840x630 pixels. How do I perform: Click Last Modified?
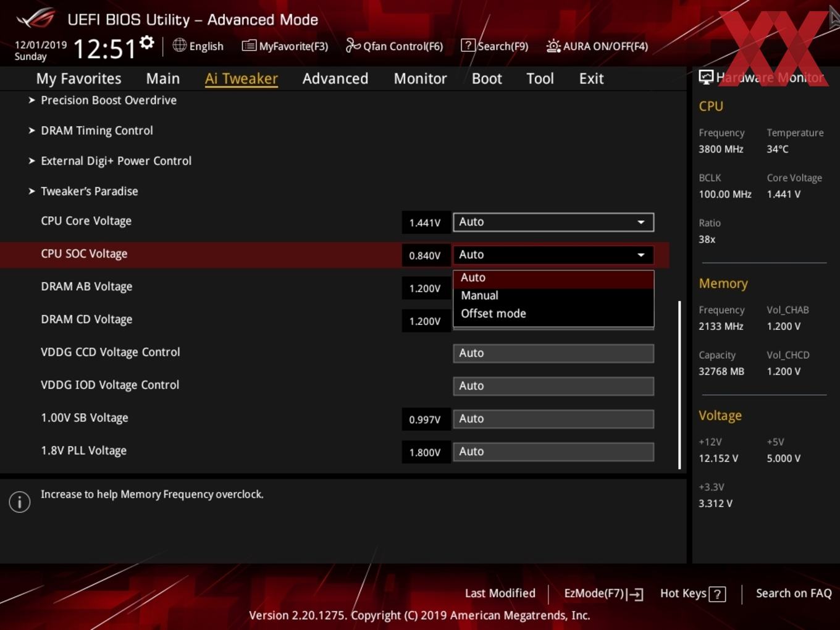point(500,593)
